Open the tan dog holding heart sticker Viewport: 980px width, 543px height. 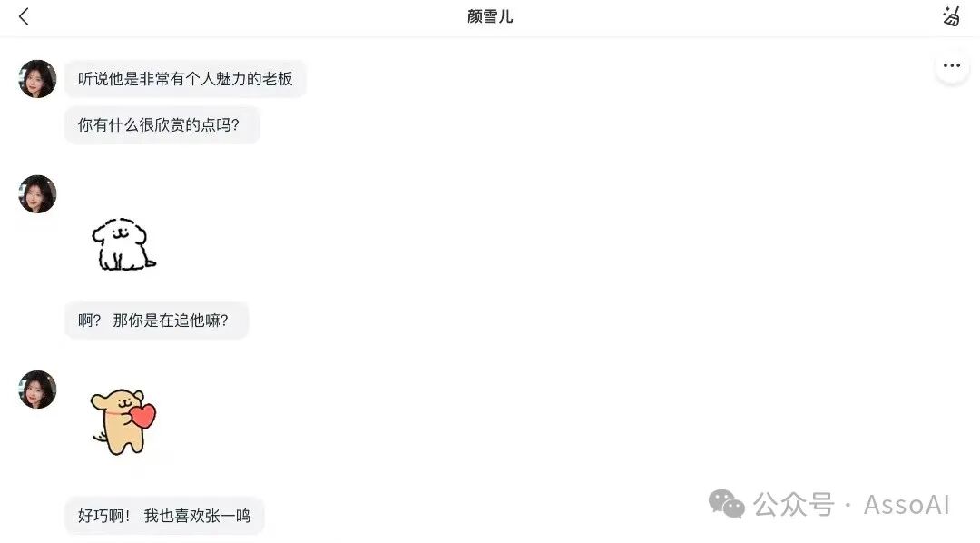pos(123,422)
